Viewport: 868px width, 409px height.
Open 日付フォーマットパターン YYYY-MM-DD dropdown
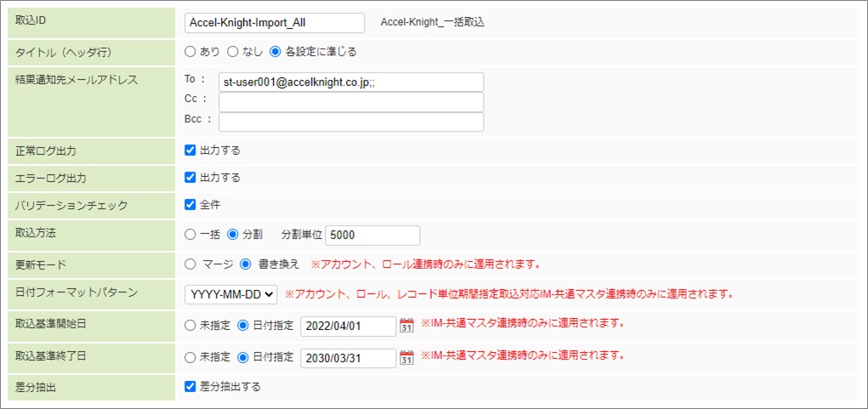(x=231, y=294)
